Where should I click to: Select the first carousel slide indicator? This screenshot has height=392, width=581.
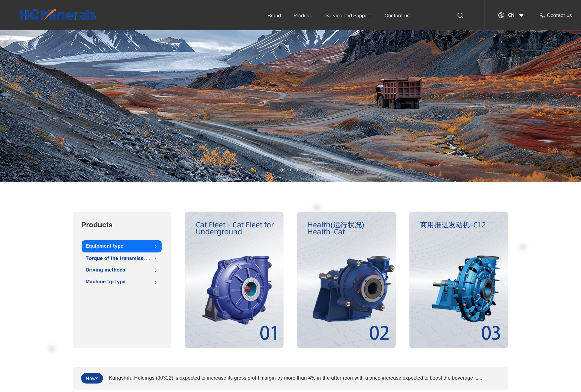(283, 170)
